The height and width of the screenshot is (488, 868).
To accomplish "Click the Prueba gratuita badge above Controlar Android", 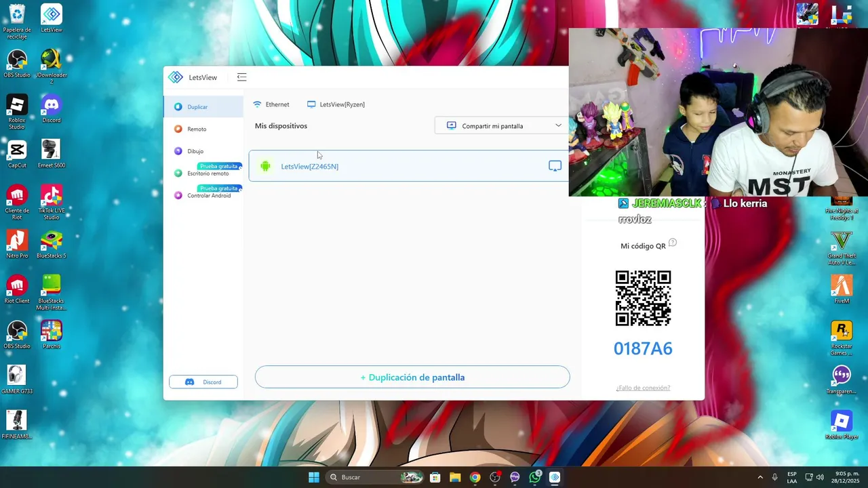I will [219, 188].
